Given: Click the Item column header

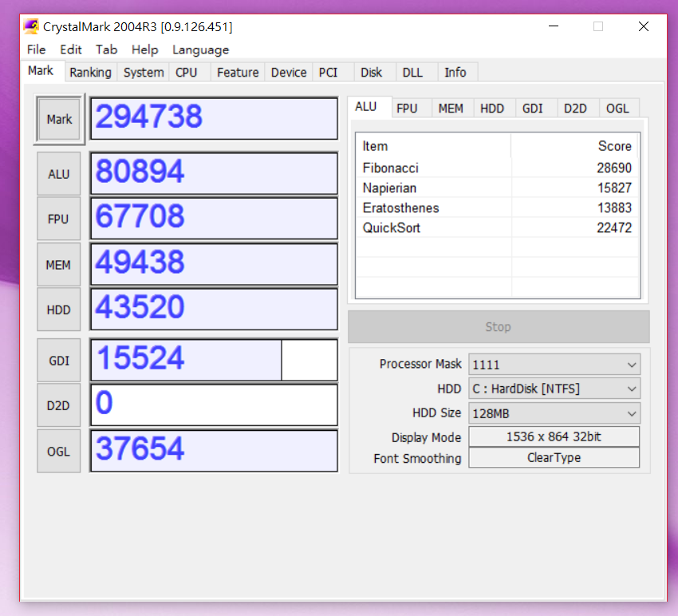Looking at the screenshot, I should click(x=433, y=146).
